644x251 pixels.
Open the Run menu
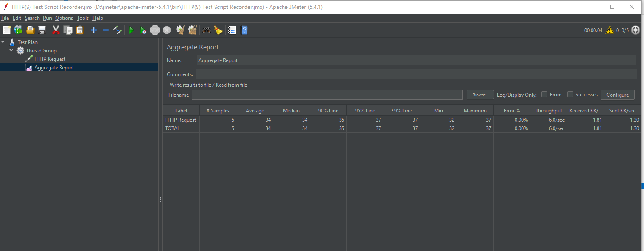[x=47, y=18]
